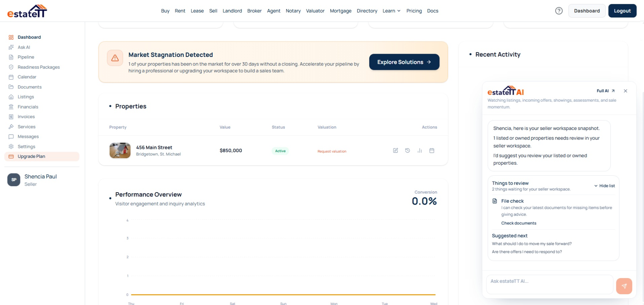Image resolution: width=644 pixels, height=305 pixels.
Task: Open the Notary navigation item
Action: click(x=293, y=11)
